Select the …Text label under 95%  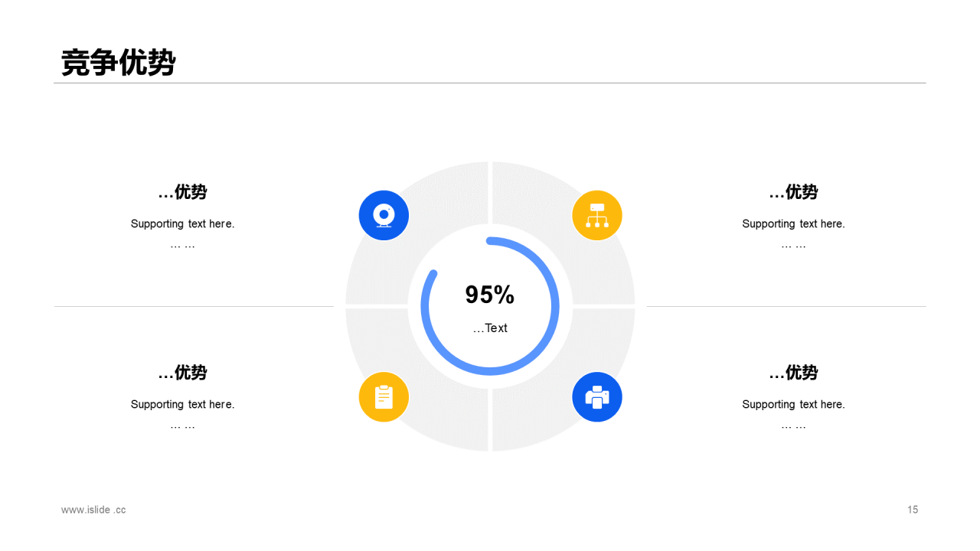(490, 328)
